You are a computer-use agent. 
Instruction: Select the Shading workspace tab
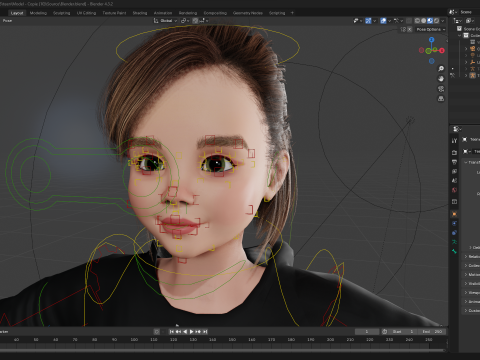pos(140,13)
